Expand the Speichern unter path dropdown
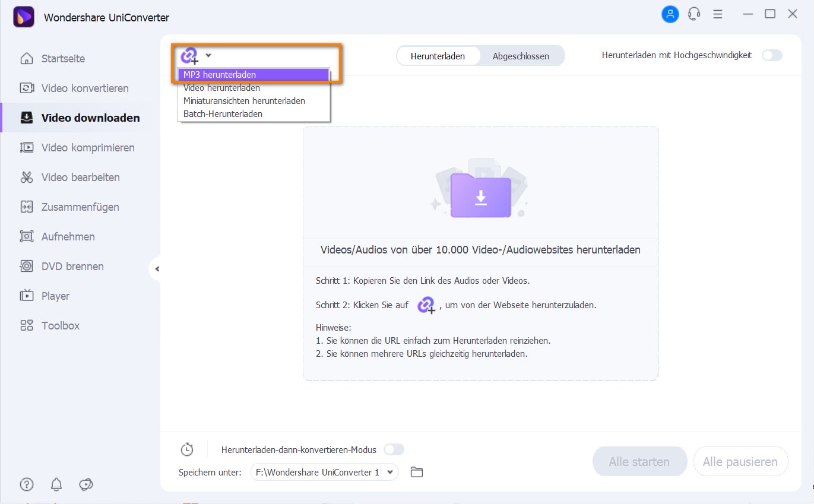814x504 pixels. point(390,473)
